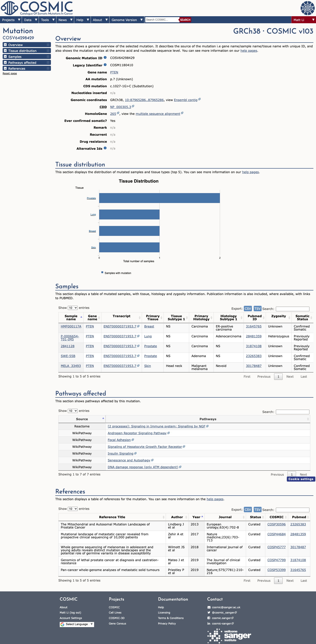This screenshot has width=316, height=644.
Task: Click the info icon beside Legacy Identifier
Action: tap(105, 65)
